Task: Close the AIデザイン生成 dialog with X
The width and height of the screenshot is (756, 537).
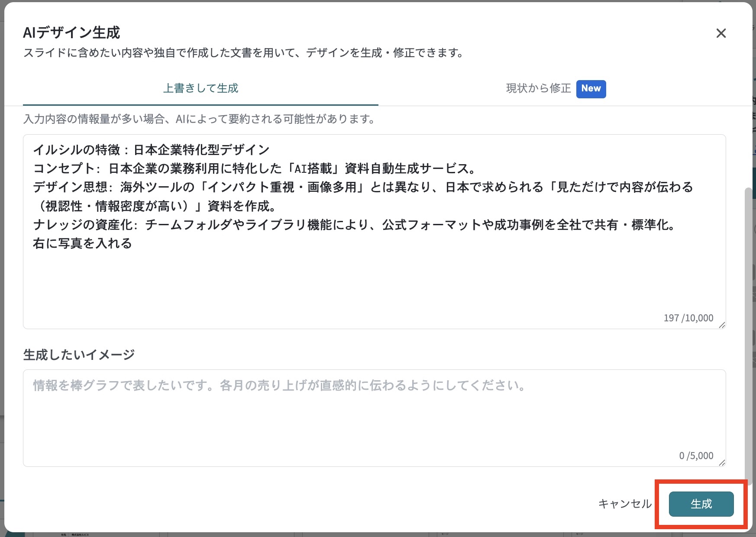Action: [721, 33]
